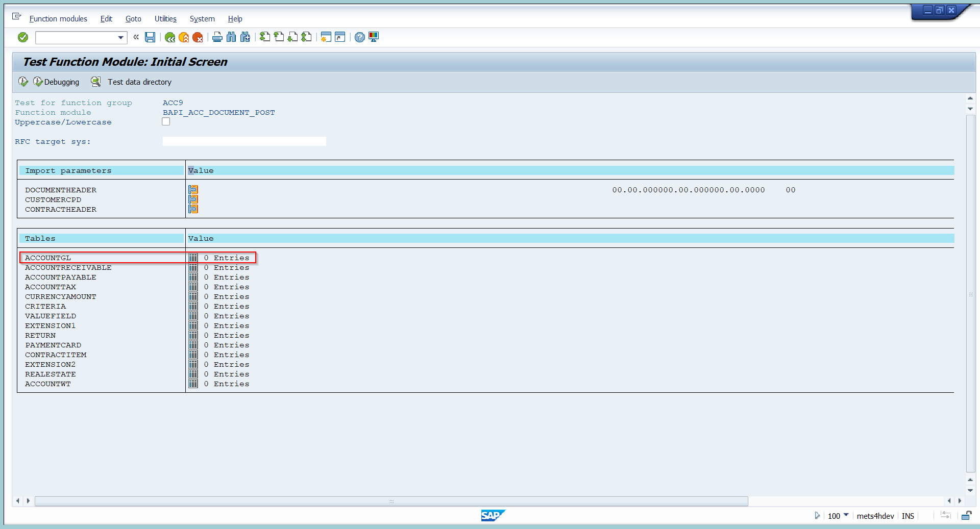Toggle the Uppercase/Lowercase checkbox

click(166, 122)
